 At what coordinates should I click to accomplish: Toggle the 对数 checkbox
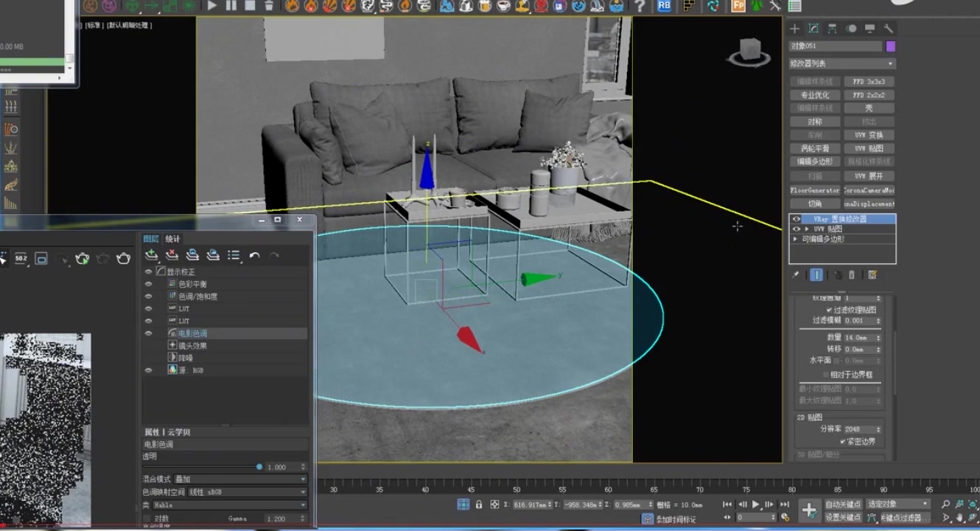147,518
